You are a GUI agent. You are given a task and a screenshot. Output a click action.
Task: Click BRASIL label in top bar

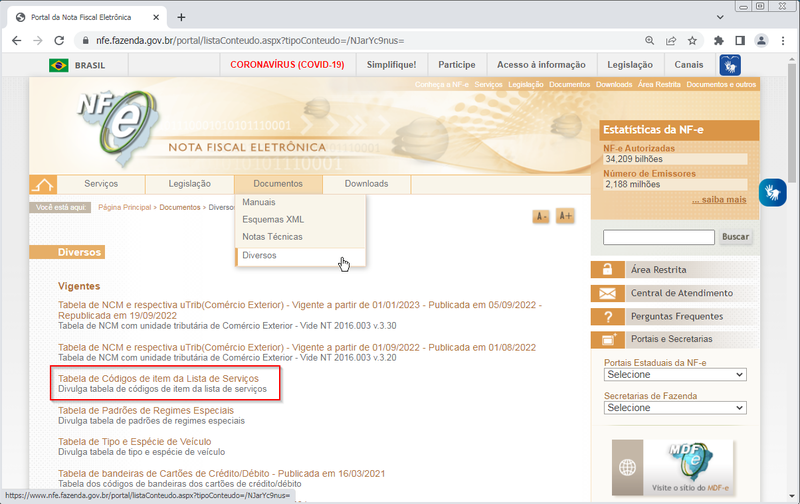tap(90, 66)
